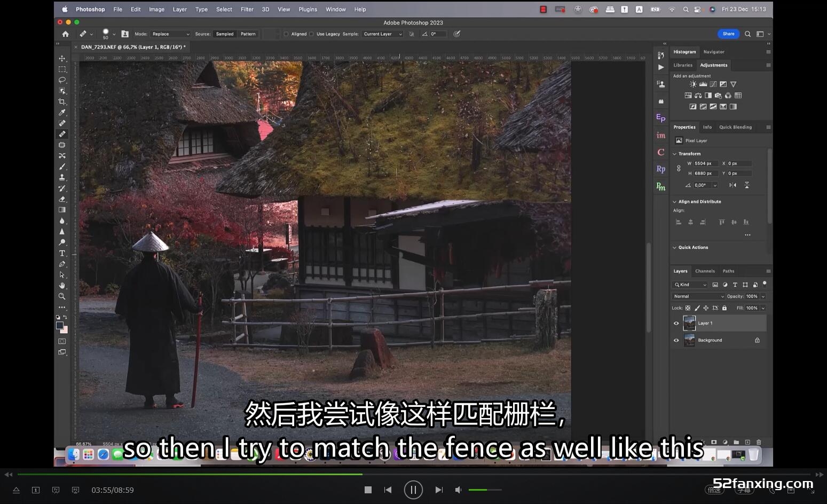Toggle pixel layer filter in Layers
The height and width of the screenshot is (504, 827).
[x=715, y=285]
